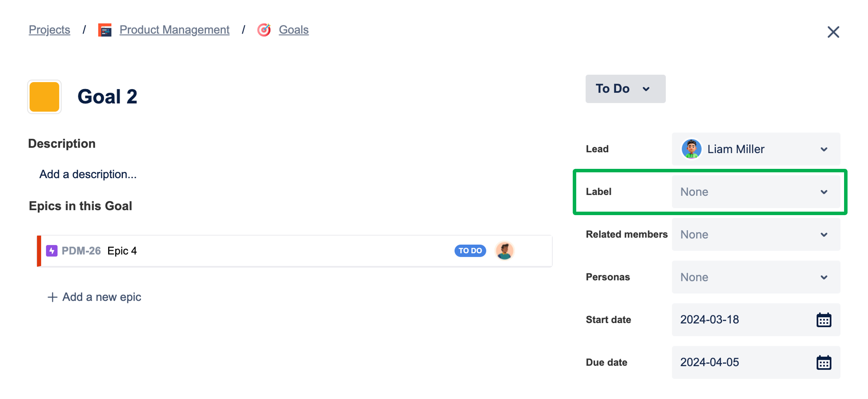Expand the Related members dropdown
The image size is (868, 399).
point(756,235)
